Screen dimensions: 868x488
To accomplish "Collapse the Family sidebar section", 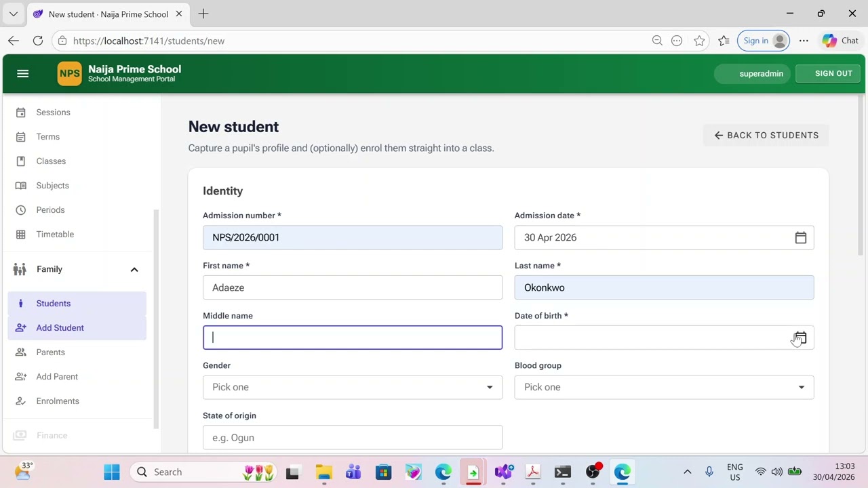I will 134,270.
